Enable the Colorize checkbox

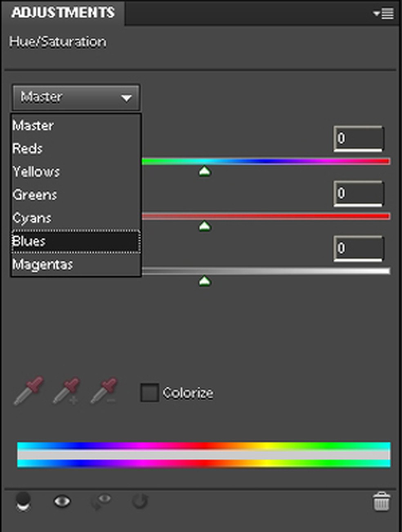click(x=150, y=393)
